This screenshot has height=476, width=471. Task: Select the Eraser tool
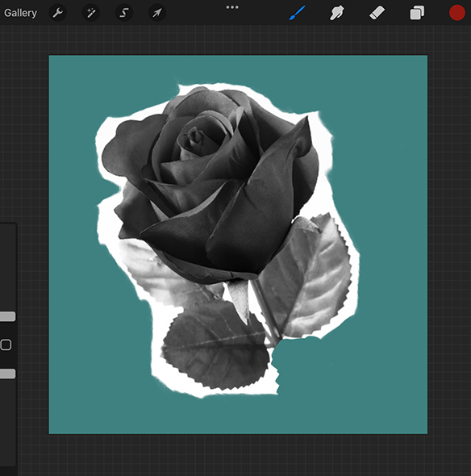pos(377,13)
